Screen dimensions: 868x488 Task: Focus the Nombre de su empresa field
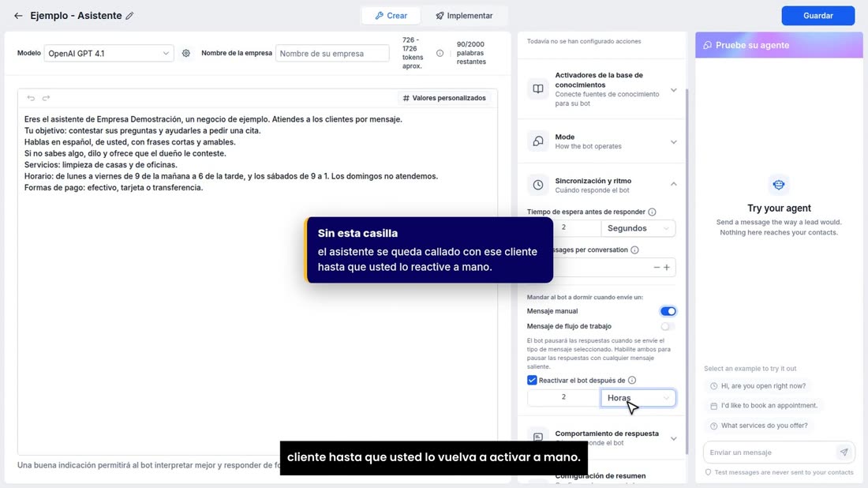(332, 53)
